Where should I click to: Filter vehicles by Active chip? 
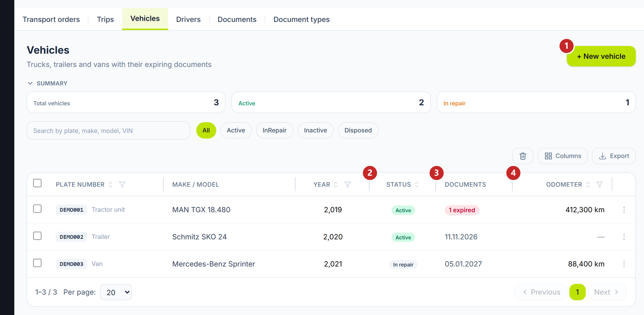pyautogui.click(x=236, y=130)
